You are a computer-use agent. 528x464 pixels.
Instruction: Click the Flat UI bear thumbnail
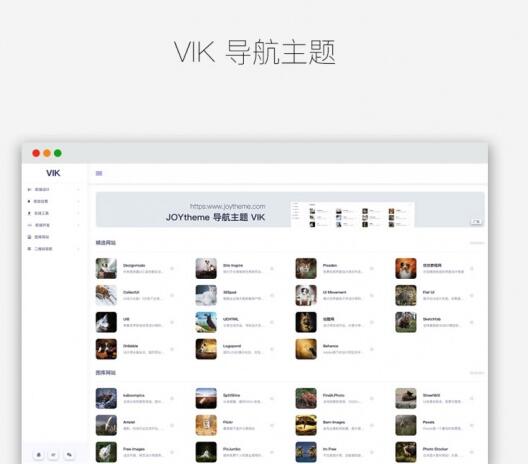tap(406, 295)
